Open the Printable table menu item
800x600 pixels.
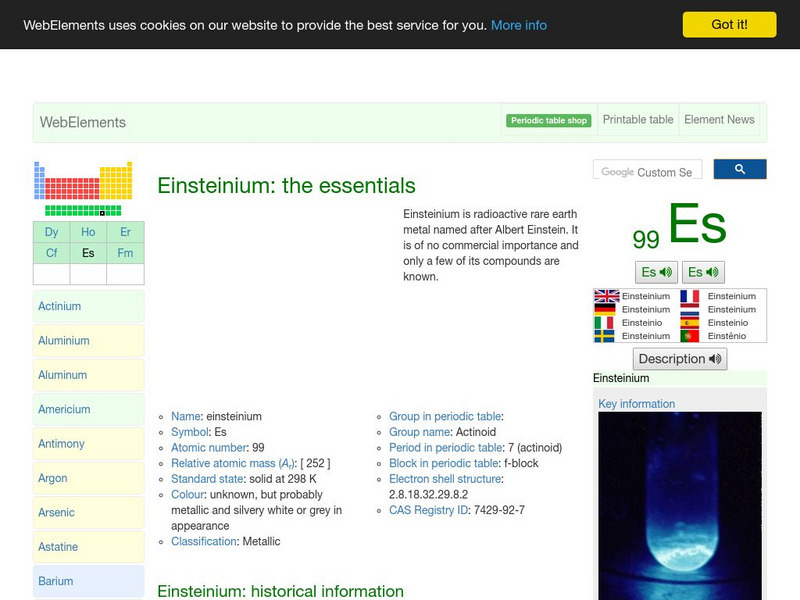[638, 119]
